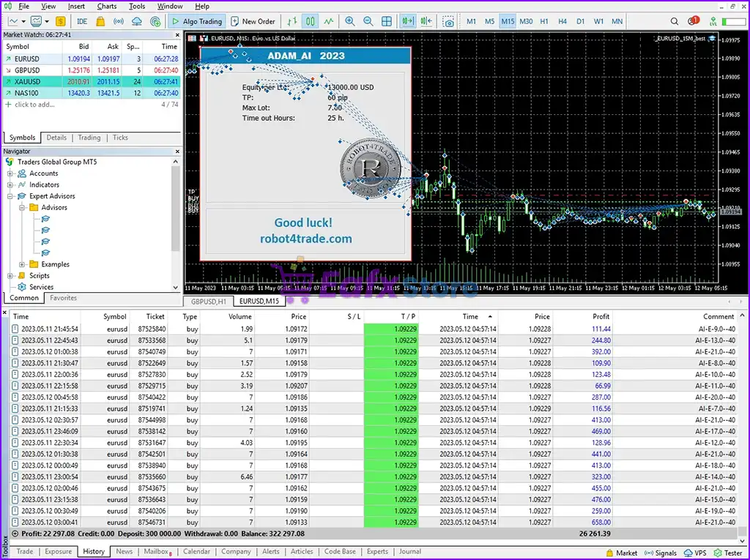Image resolution: width=750 pixels, height=560 pixels.
Task: Open the Signals broadcast toolbar icon
Action: tap(119, 21)
